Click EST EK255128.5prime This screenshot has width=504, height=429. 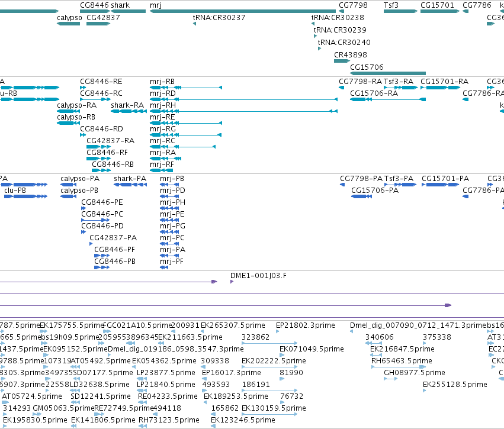click(x=425, y=391)
